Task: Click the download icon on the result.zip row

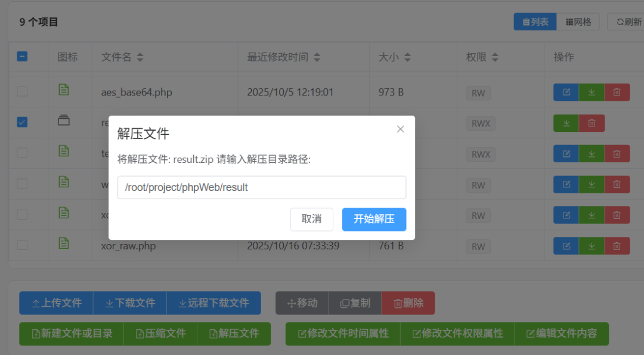Action: pos(565,122)
